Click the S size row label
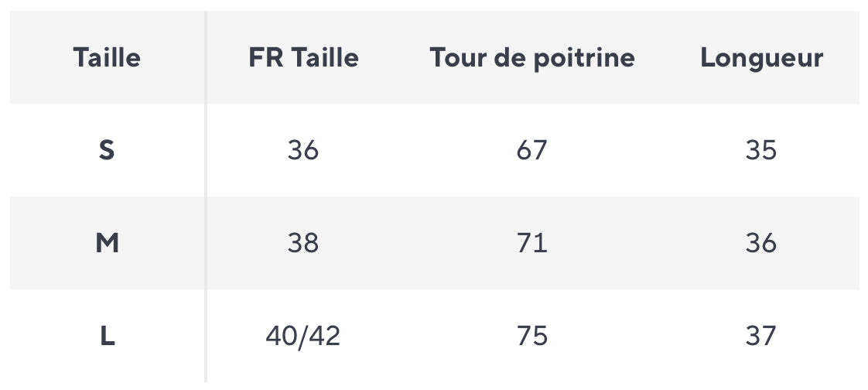 tap(107, 150)
